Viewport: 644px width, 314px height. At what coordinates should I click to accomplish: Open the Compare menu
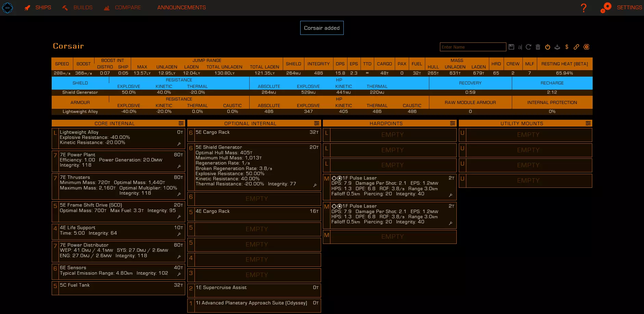click(x=122, y=8)
